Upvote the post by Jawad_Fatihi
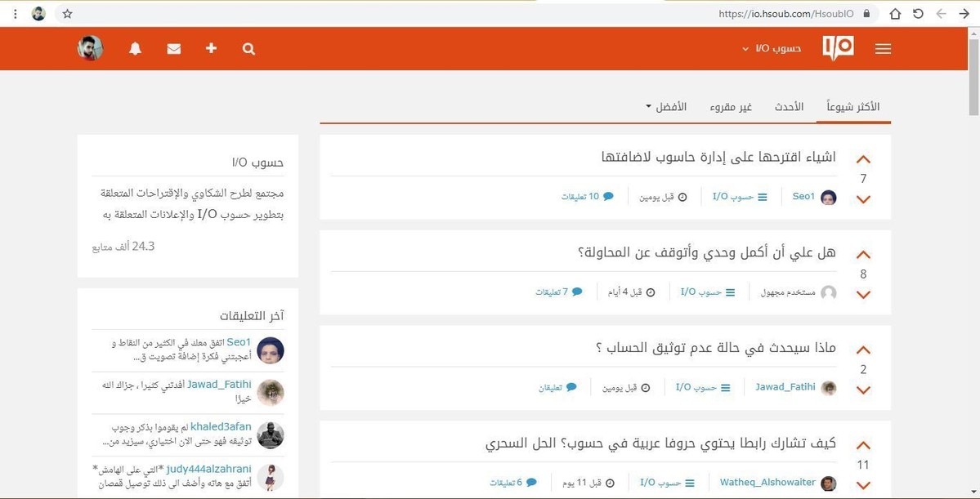Screen dimensions: 980x499 tap(863, 350)
